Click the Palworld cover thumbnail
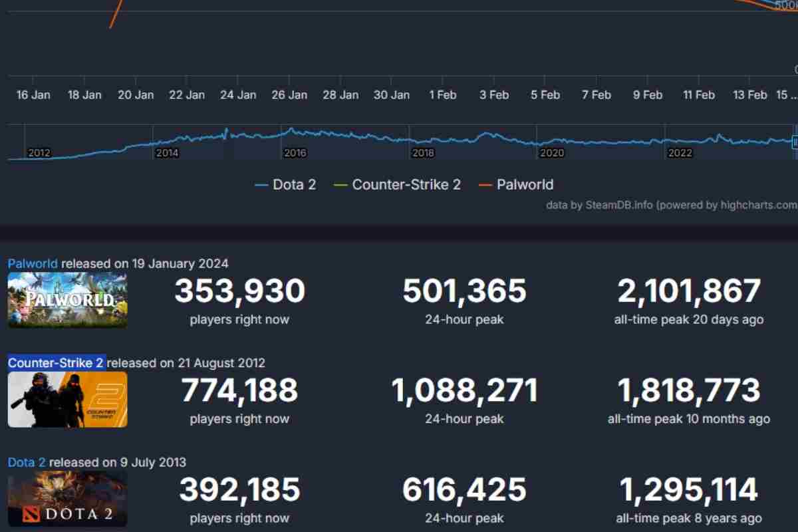This screenshot has width=798, height=532. pyautogui.click(x=66, y=301)
